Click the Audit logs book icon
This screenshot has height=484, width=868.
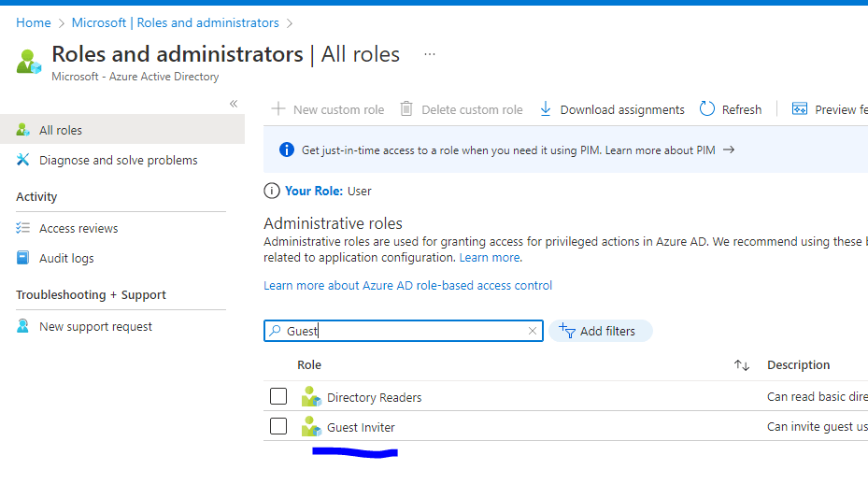tap(22, 258)
